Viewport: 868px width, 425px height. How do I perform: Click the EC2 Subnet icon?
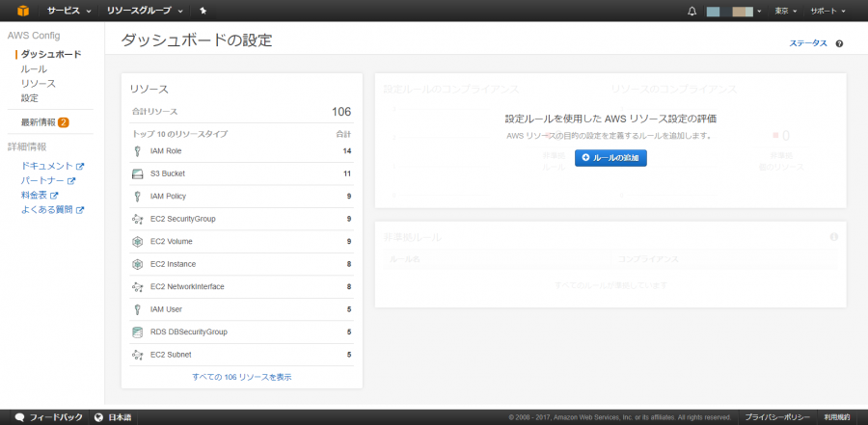pos(137,356)
